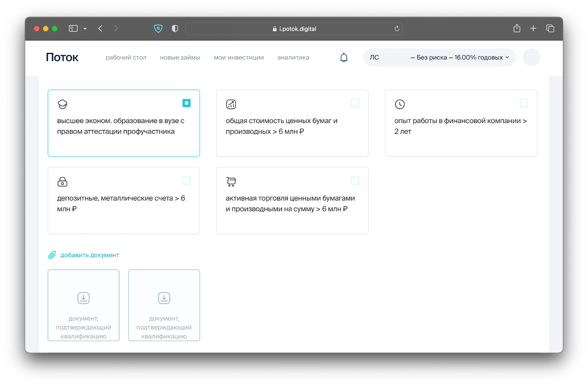This screenshot has height=386, width=588.
Task: Click the добавить документ link
Action: (90, 255)
